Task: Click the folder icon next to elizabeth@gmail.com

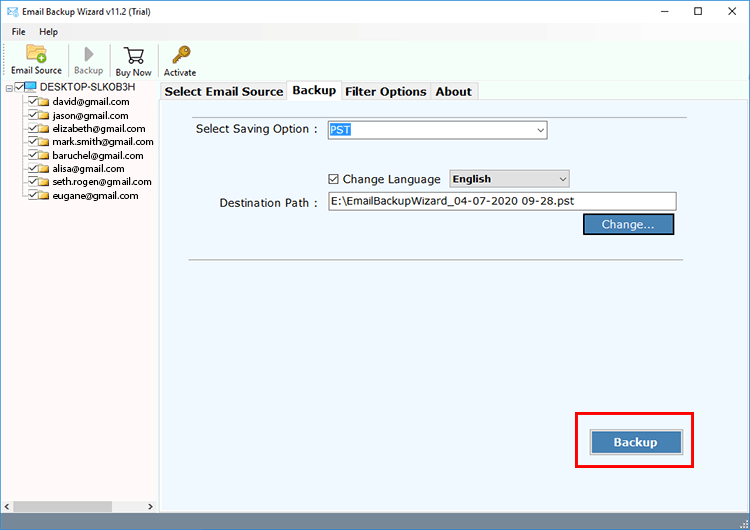Action: pos(44,129)
